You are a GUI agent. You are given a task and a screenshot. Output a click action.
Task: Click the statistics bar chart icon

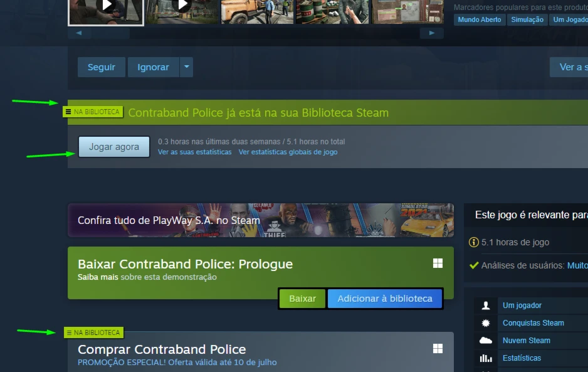[486, 358]
